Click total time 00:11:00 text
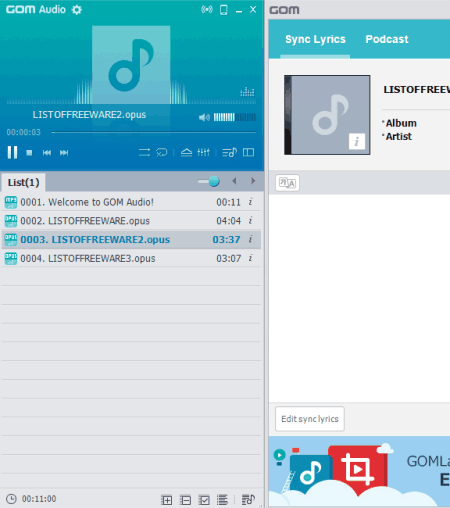Screen dimensions: 450x508 [39, 499]
